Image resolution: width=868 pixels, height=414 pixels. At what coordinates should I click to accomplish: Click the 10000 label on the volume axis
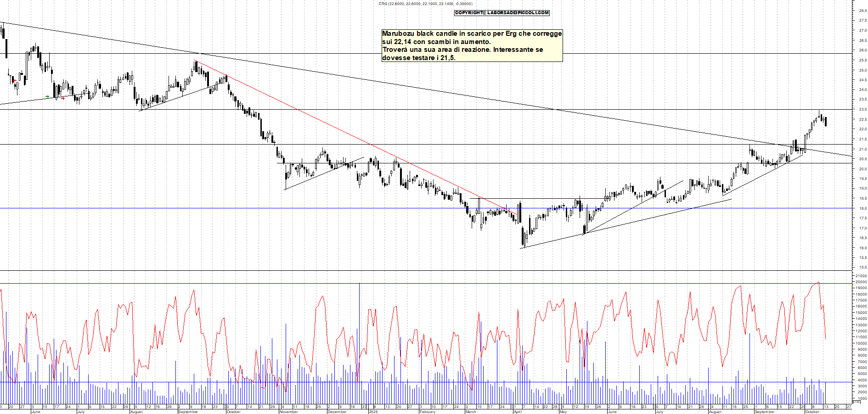coord(861,343)
